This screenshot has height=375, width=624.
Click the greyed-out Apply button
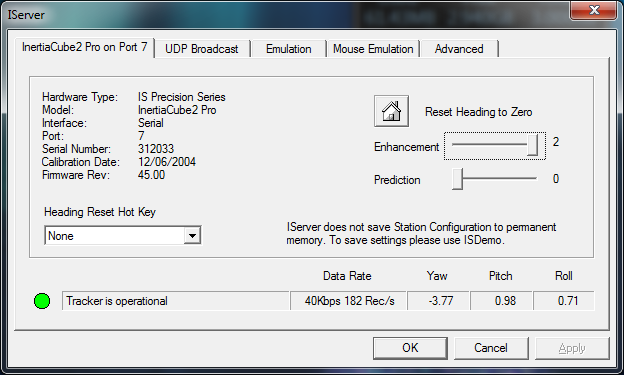(572, 348)
